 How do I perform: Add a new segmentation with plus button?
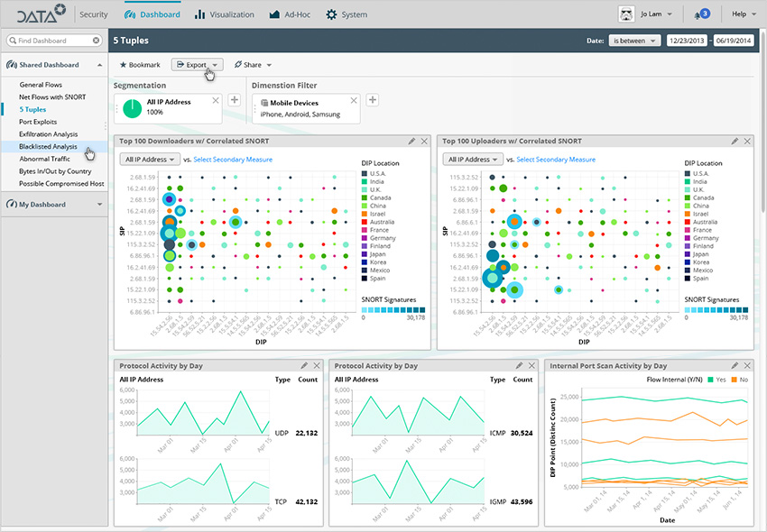click(235, 100)
